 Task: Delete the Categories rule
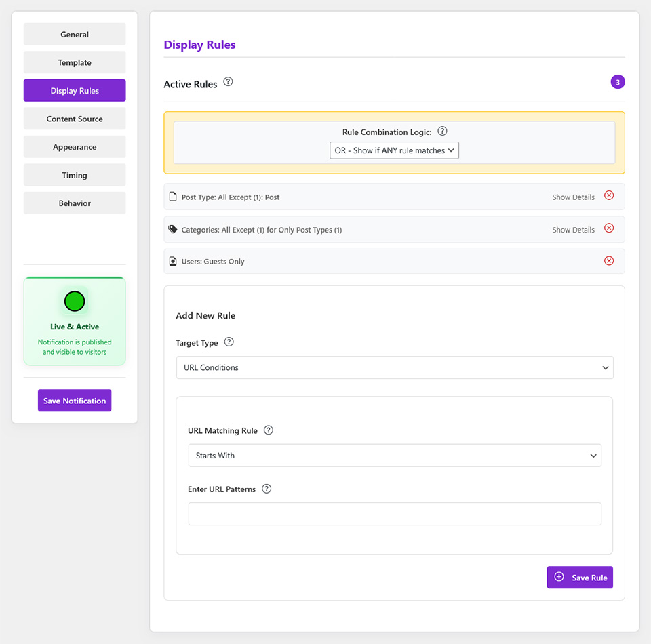click(609, 228)
